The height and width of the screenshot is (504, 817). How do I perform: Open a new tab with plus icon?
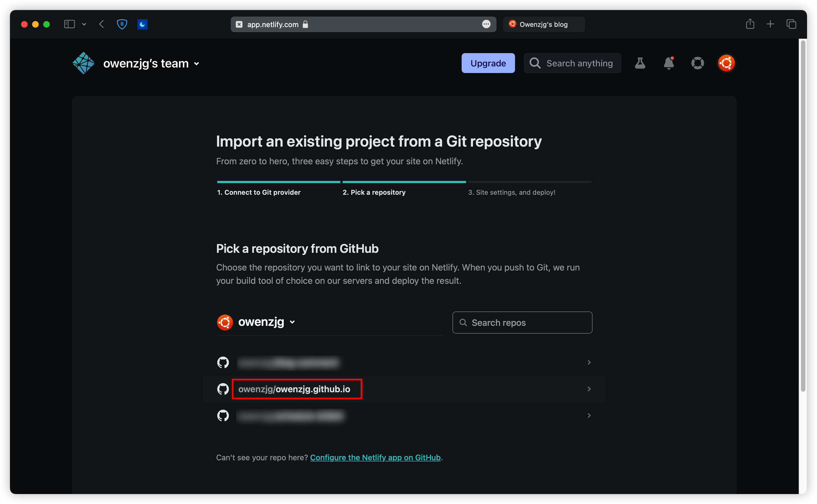click(x=770, y=24)
